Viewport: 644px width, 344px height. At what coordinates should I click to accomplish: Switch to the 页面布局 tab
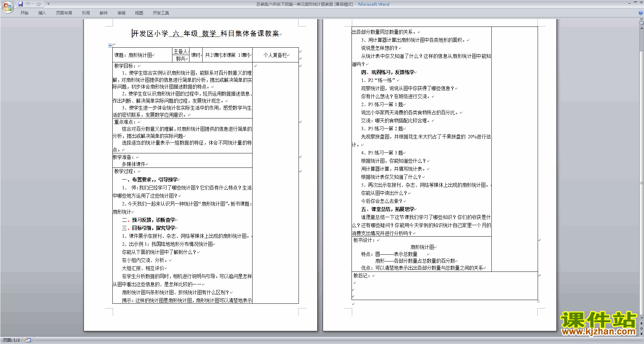pyautogui.click(x=64, y=13)
